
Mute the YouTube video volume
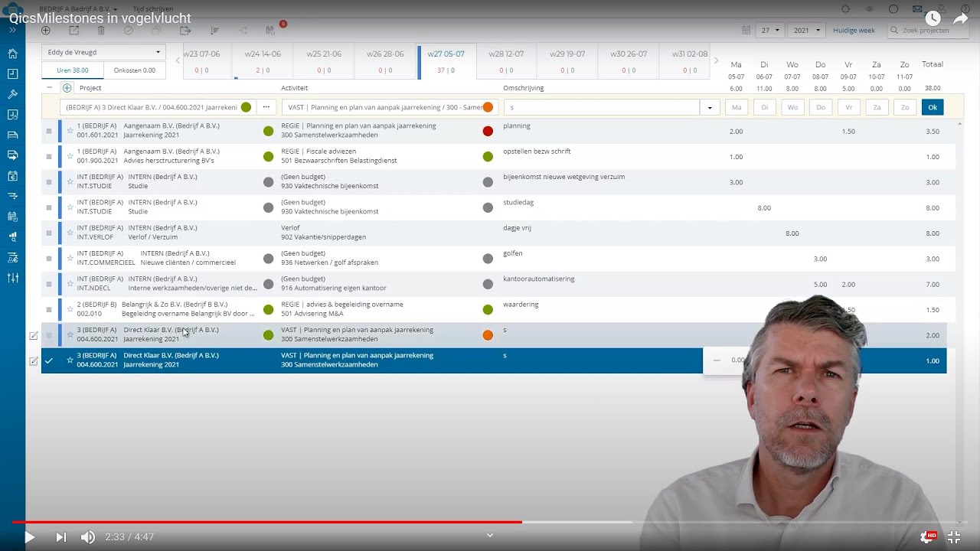click(x=88, y=537)
